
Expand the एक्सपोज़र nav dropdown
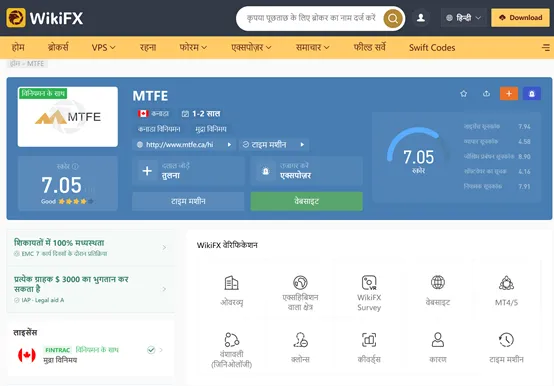pyautogui.click(x=251, y=47)
